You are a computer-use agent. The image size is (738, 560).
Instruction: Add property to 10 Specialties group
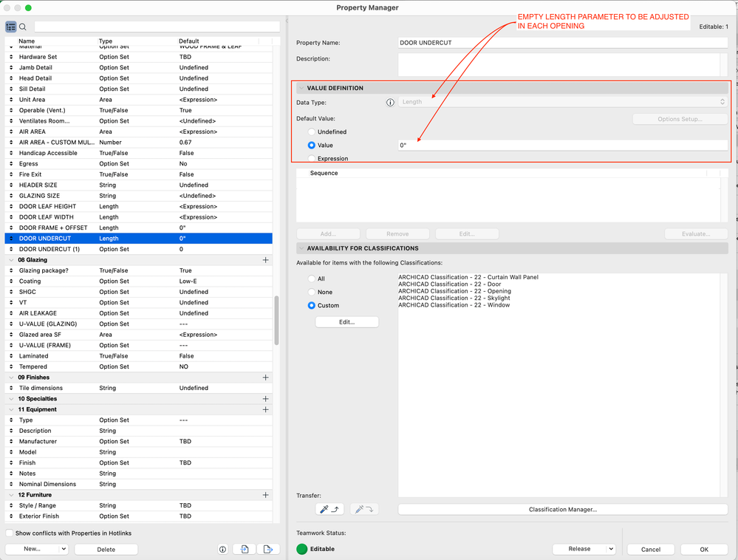[265, 399]
